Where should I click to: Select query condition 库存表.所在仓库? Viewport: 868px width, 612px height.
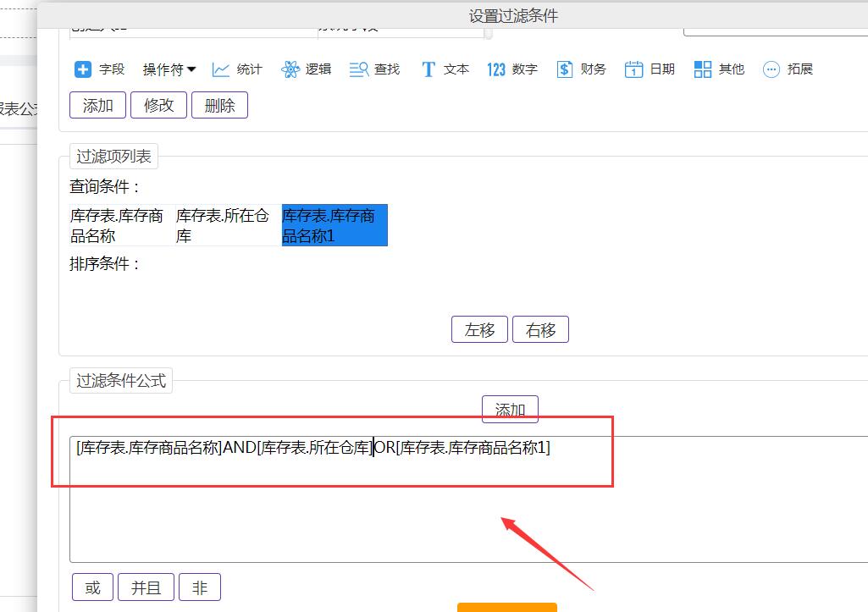pos(229,225)
